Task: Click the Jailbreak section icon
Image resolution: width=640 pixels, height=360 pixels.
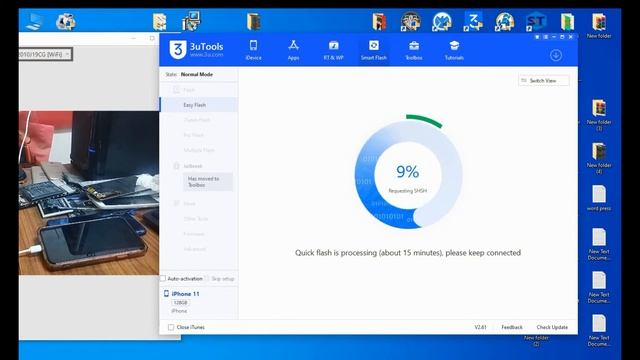Action: click(x=176, y=166)
